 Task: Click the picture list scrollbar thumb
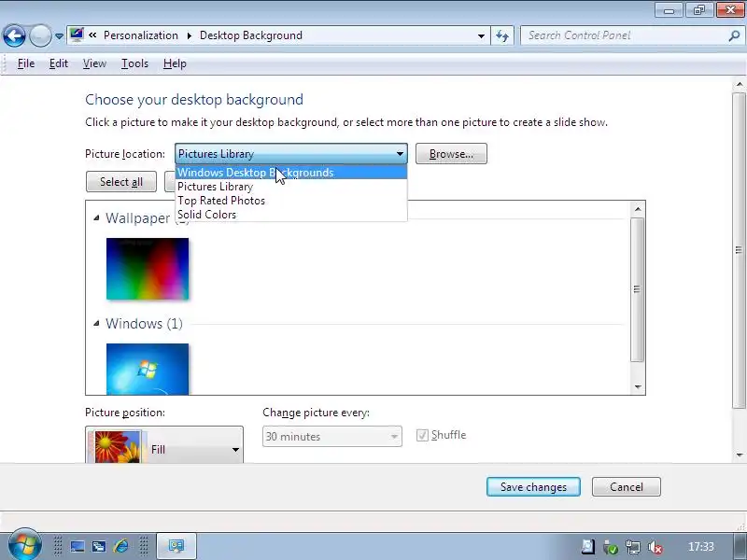[x=638, y=289]
